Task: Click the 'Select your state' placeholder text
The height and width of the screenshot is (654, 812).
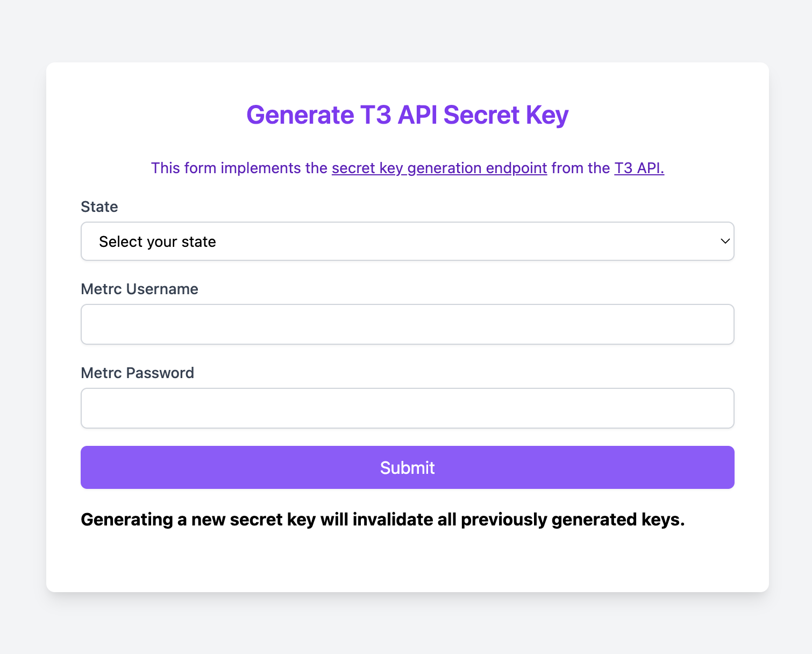Action: coord(158,242)
